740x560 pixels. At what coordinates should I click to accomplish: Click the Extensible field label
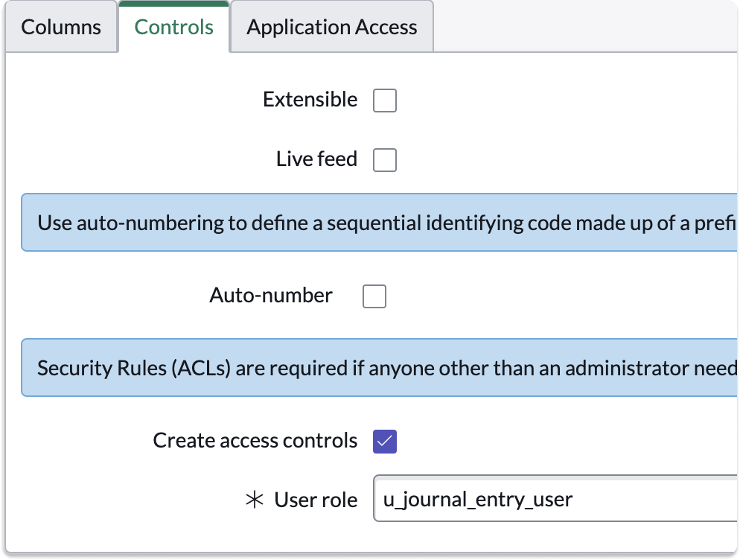[x=310, y=99]
